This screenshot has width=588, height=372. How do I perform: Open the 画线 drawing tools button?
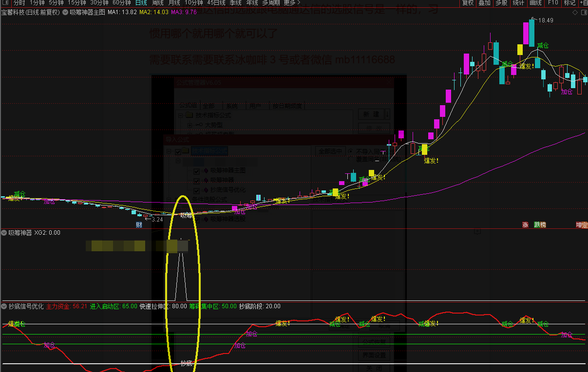click(535, 3)
